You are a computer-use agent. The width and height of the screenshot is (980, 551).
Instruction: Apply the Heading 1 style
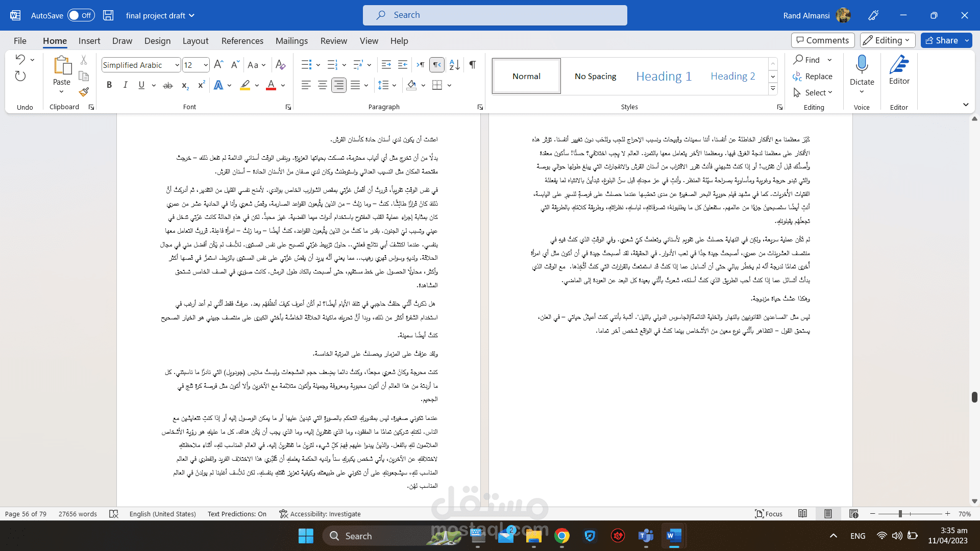[664, 76]
